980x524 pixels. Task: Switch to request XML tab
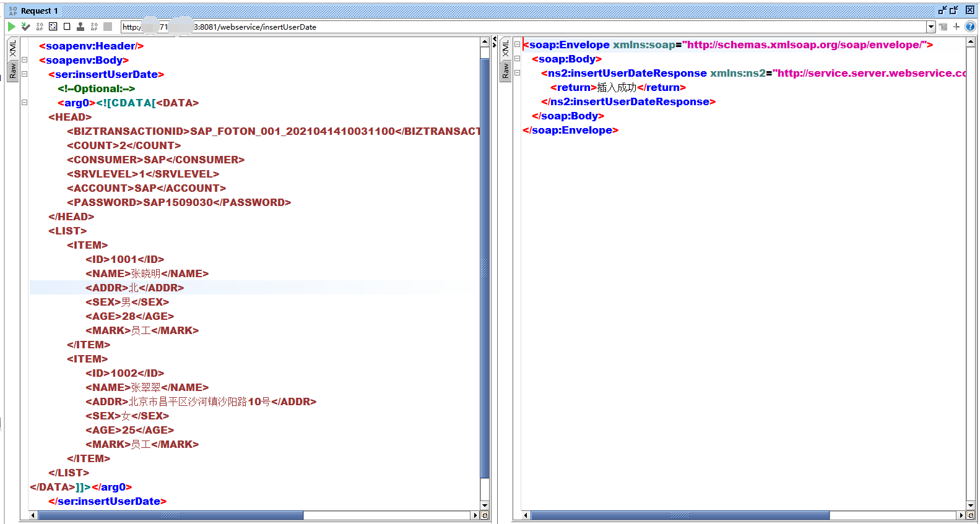pos(12,49)
